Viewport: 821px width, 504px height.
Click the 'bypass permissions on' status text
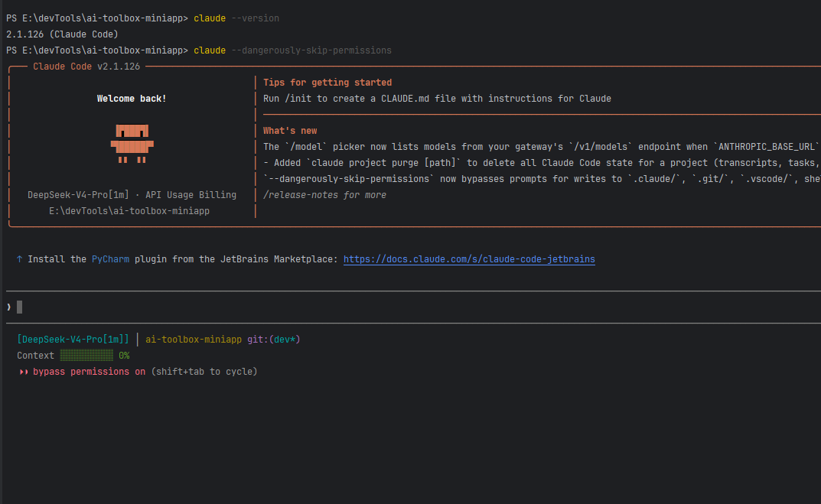[89, 372]
